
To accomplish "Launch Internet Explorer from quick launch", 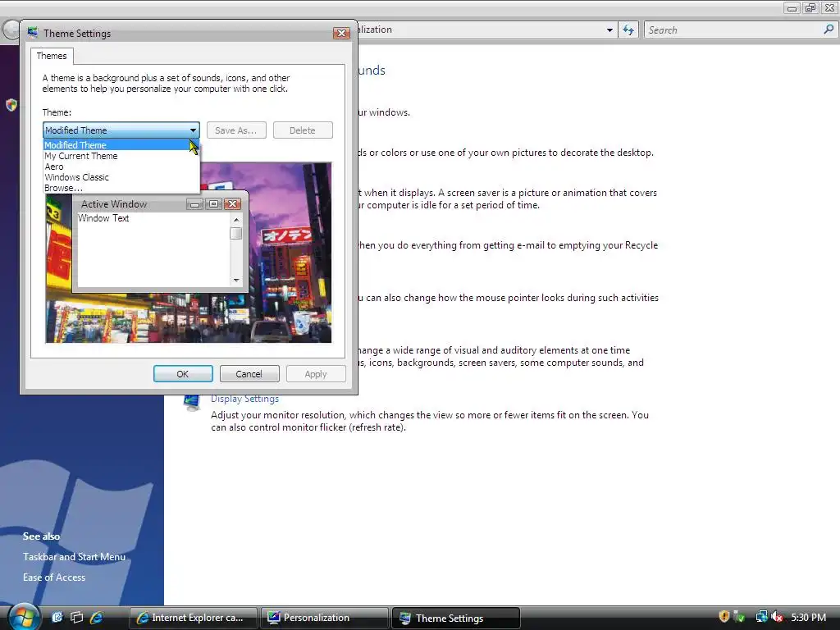I will tap(97, 617).
